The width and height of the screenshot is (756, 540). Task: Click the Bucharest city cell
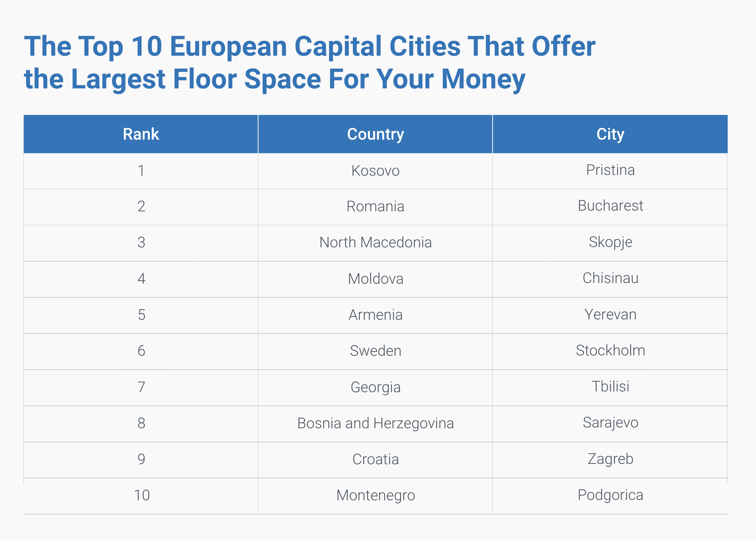610,206
